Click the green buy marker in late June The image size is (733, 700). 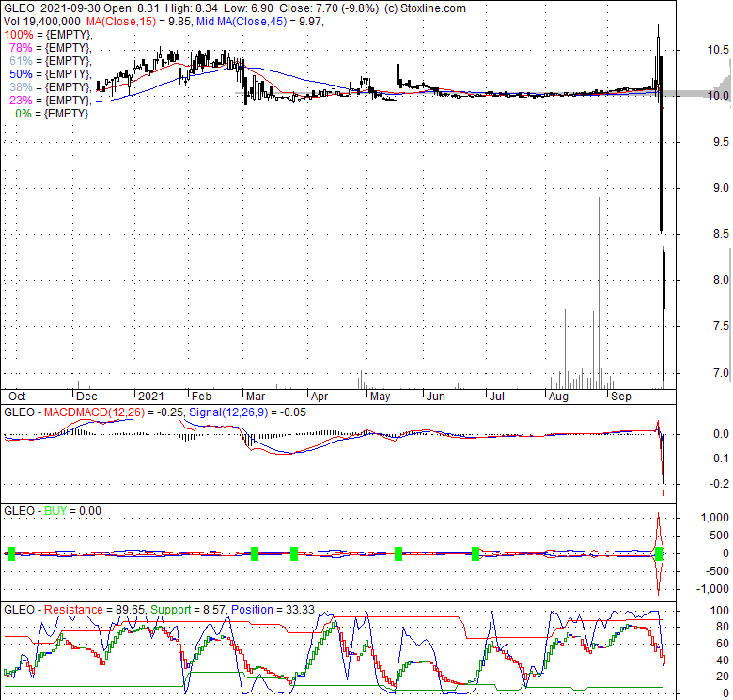476,553
